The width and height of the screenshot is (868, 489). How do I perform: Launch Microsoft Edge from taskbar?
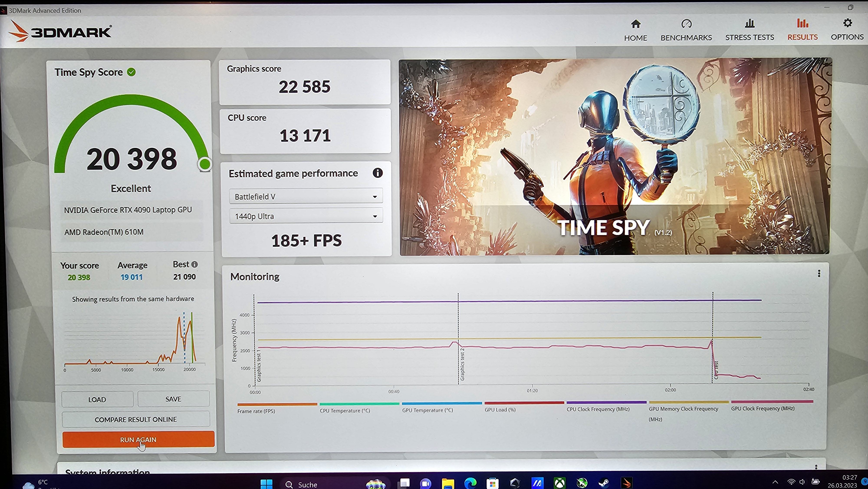tap(470, 484)
